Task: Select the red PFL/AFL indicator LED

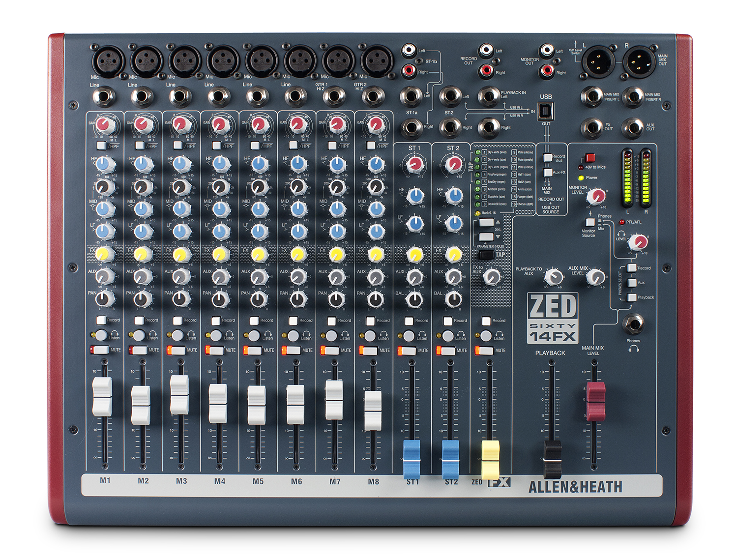Action: coord(622,222)
